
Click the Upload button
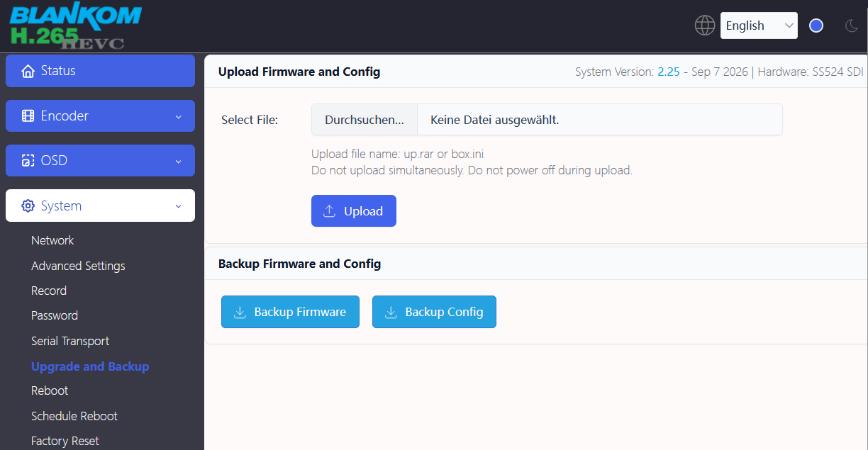click(x=354, y=211)
